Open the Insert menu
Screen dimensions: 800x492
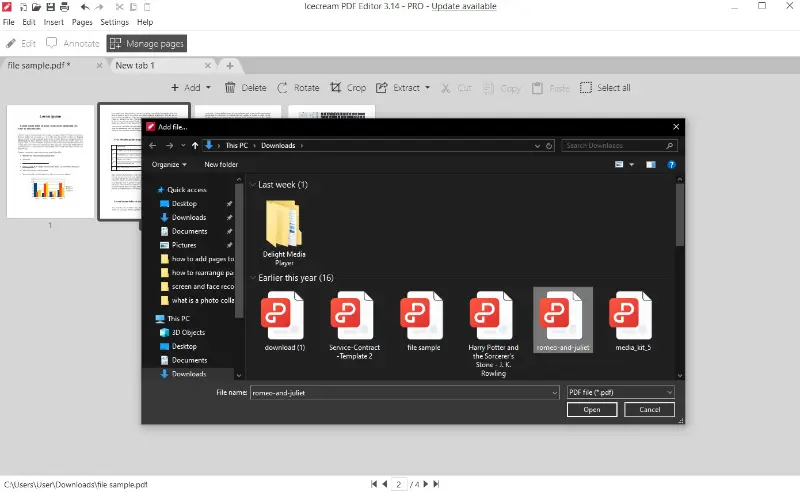click(x=54, y=22)
